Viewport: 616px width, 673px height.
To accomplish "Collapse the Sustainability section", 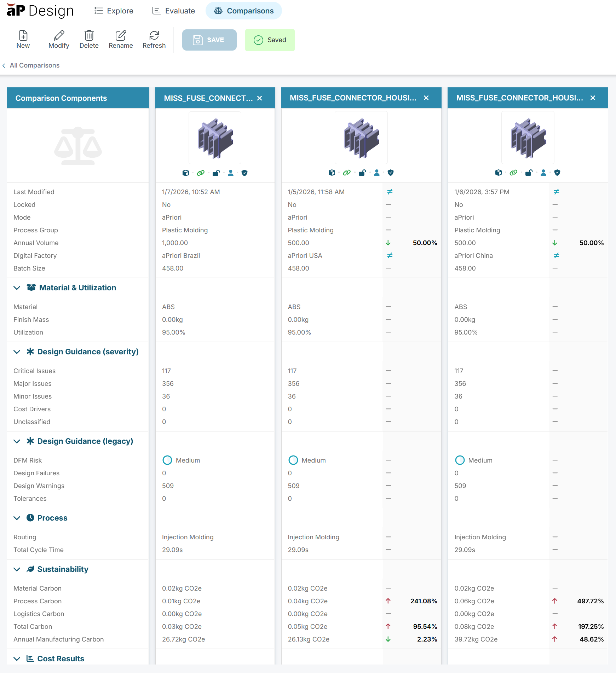I will (17, 569).
